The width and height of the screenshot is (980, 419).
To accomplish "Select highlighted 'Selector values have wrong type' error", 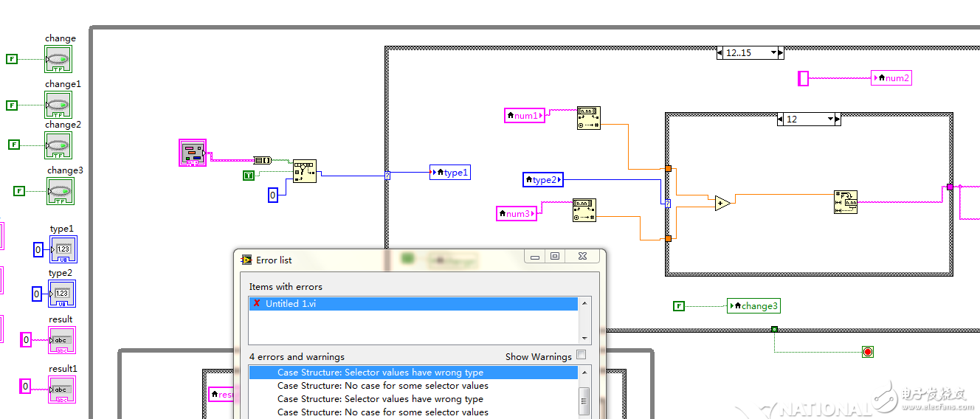I will (414, 373).
